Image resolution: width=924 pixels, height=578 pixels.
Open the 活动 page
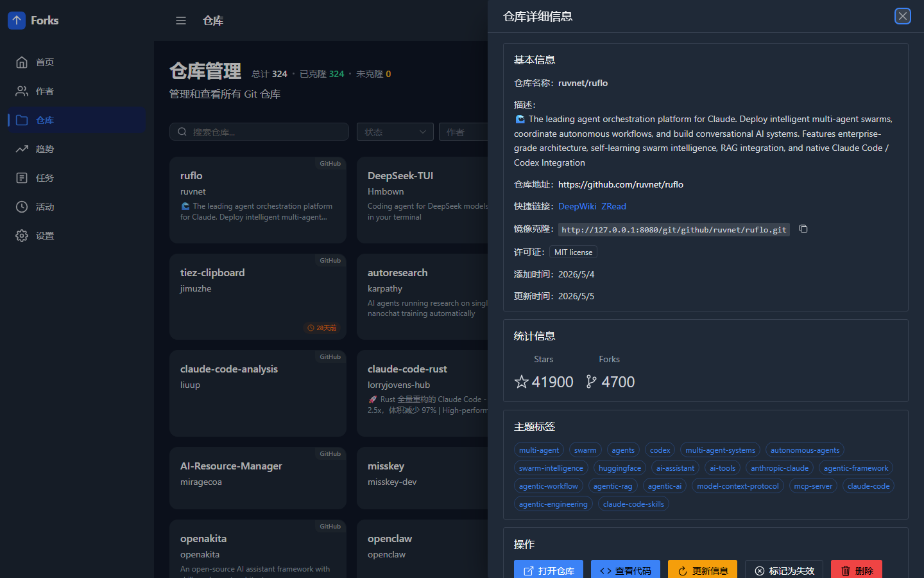(x=77, y=207)
